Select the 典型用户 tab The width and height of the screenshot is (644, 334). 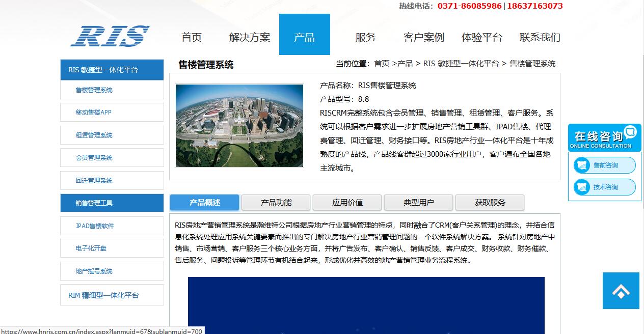click(418, 202)
